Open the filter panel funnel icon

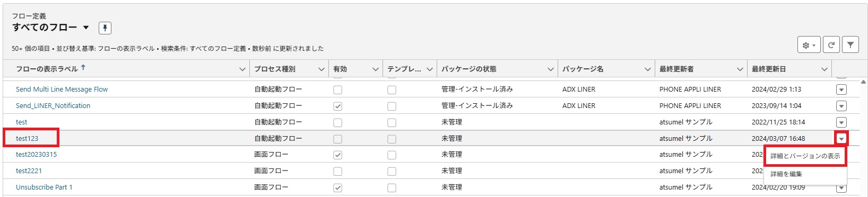pyautogui.click(x=850, y=45)
